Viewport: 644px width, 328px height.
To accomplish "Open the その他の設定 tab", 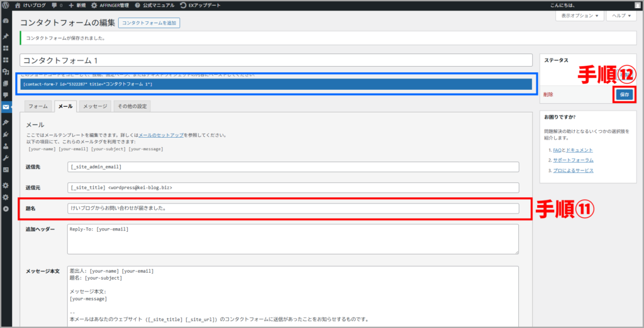I will pyautogui.click(x=132, y=106).
